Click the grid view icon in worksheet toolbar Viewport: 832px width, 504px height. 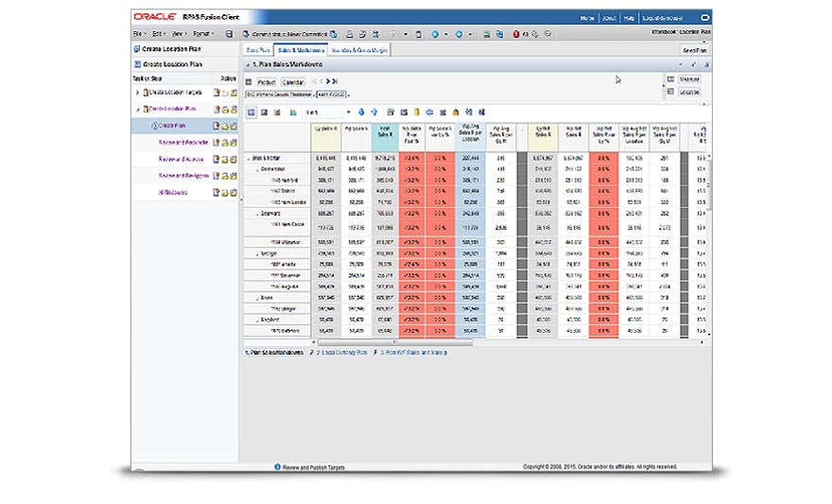251,112
